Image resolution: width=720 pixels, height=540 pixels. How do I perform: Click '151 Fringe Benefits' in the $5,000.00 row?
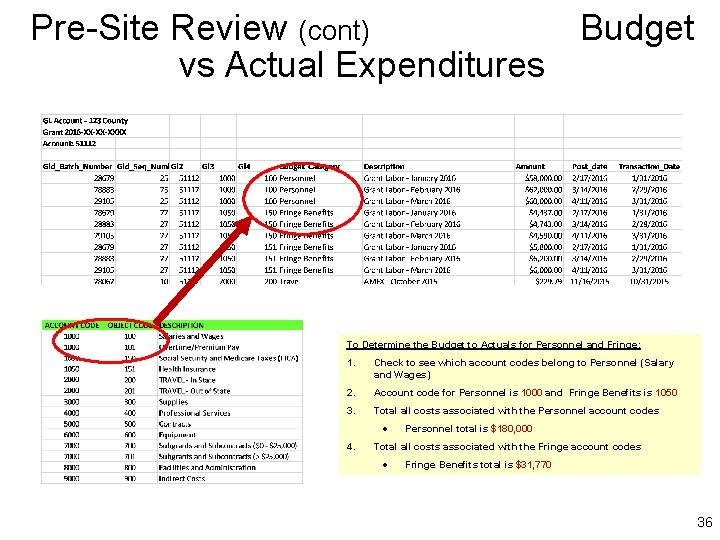(299, 247)
